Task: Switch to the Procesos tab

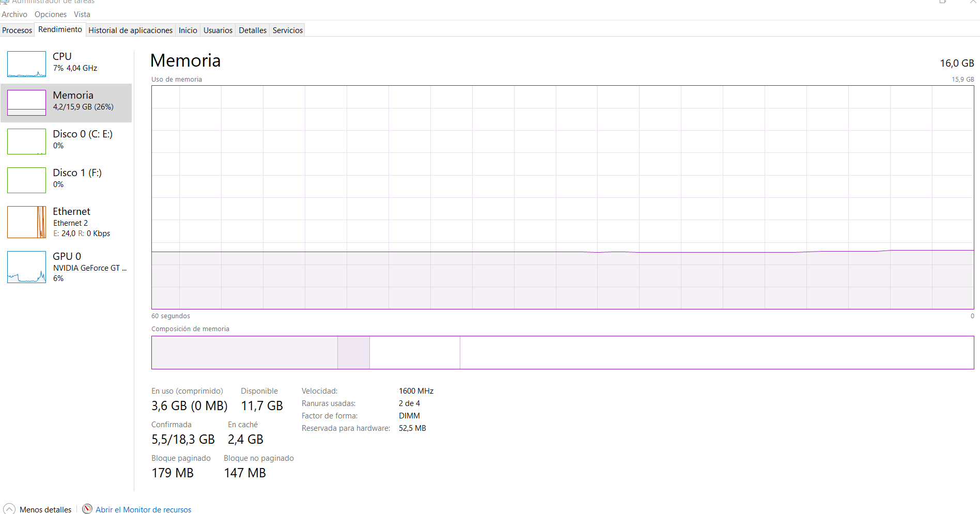Action: coord(17,30)
